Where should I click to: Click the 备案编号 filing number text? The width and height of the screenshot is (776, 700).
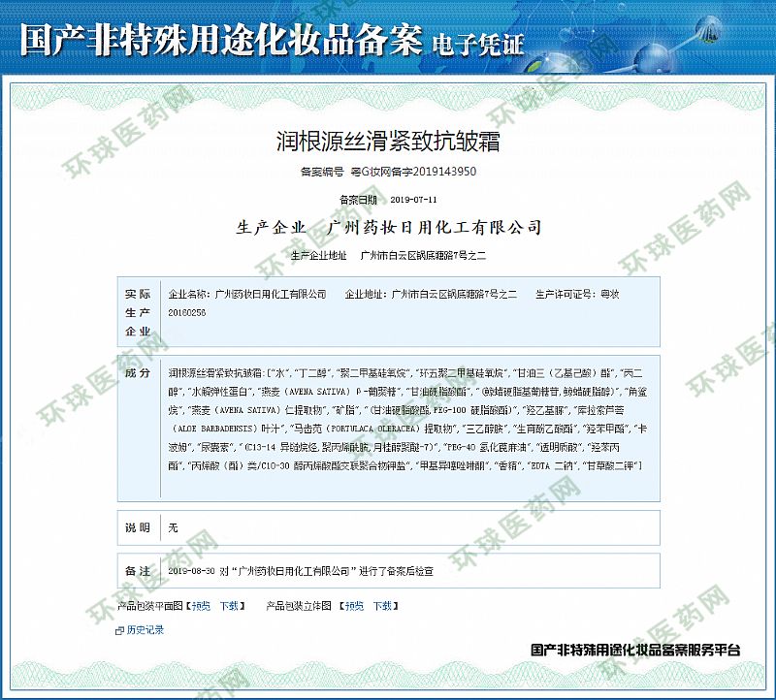pos(388,172)
